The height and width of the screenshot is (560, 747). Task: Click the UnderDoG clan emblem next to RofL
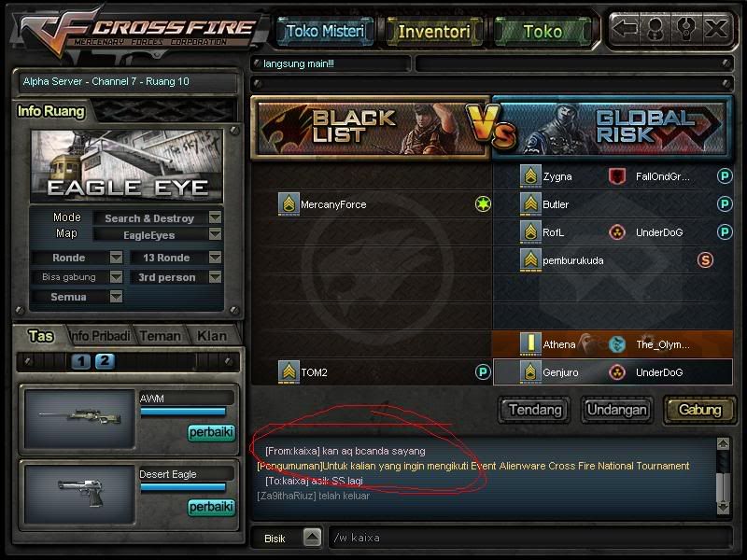617,232
